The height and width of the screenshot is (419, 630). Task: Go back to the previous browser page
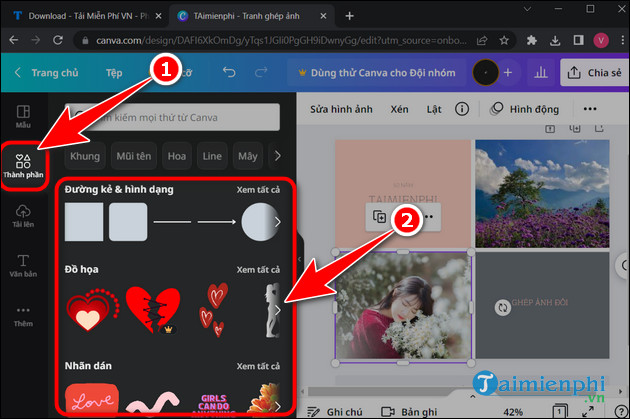(x=14, y=40)
